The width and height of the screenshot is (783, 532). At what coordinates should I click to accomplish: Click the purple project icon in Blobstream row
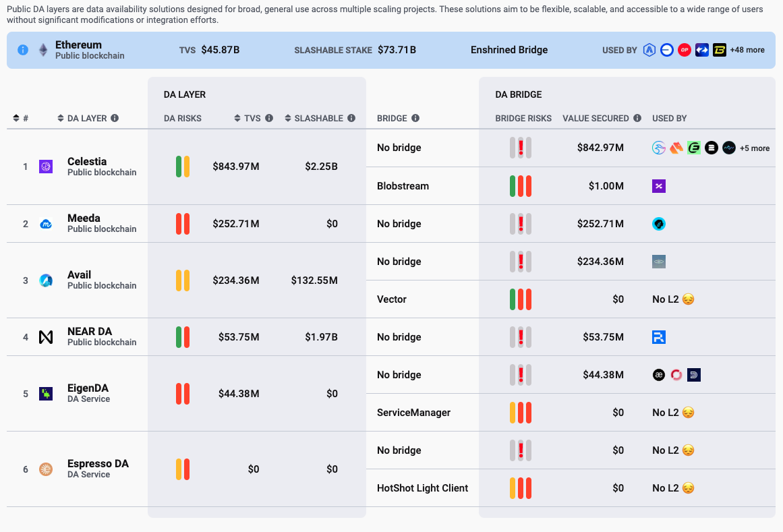pyautogui.click(x=659, y=186)
